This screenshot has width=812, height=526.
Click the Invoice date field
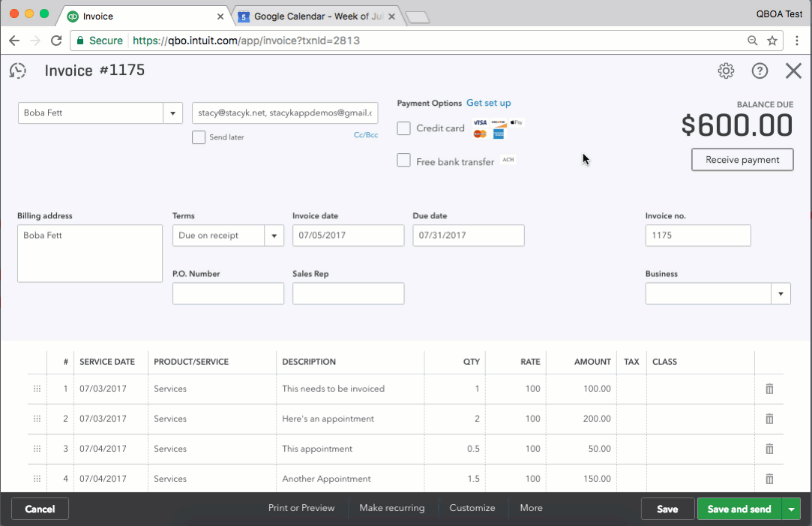[x=348, y=236]
